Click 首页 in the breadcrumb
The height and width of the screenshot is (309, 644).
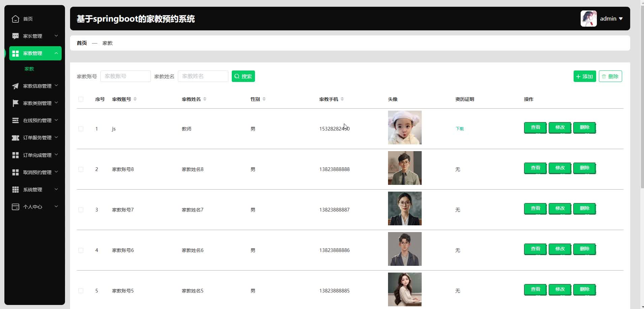[82, 43]
